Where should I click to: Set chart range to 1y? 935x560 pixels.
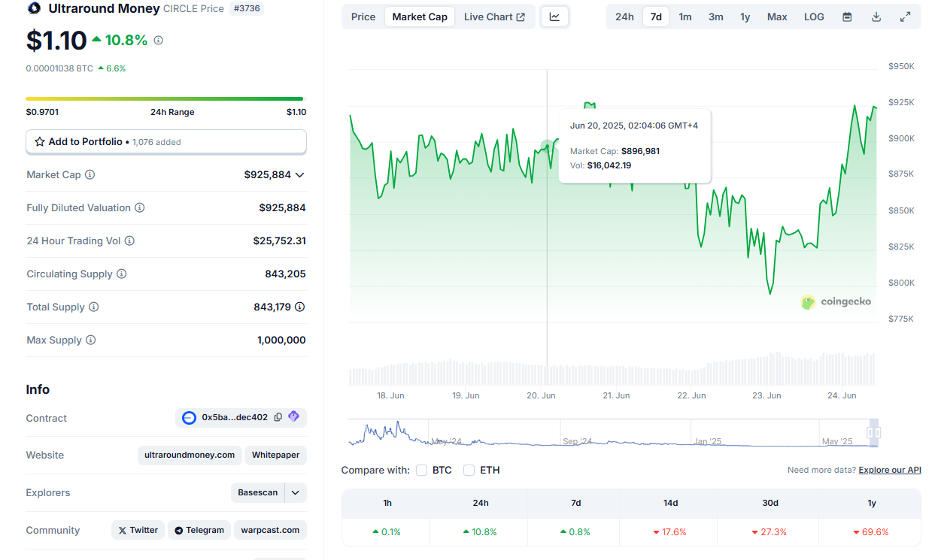click(745, 17)
